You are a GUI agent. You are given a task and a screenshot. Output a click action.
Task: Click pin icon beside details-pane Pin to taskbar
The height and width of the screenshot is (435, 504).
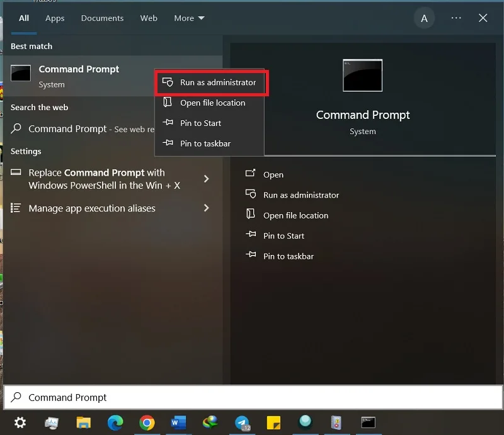coord(251,255)
